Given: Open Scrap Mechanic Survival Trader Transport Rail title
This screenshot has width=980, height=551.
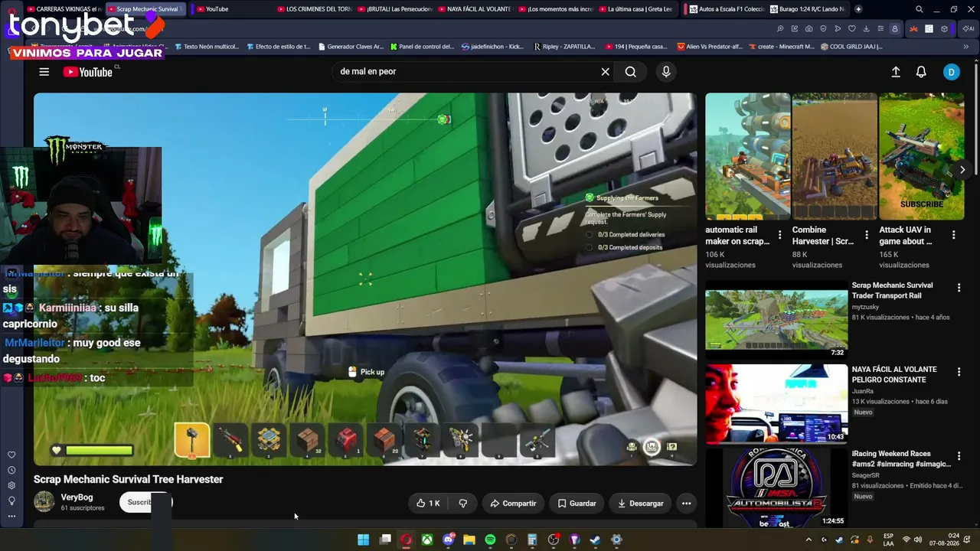Looking at the screenshot, I should click(892, 291).
